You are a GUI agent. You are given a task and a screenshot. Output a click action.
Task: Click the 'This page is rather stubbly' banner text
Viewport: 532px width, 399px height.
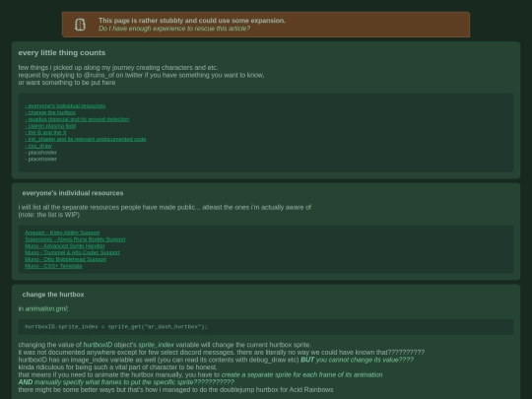pos(192,21)
